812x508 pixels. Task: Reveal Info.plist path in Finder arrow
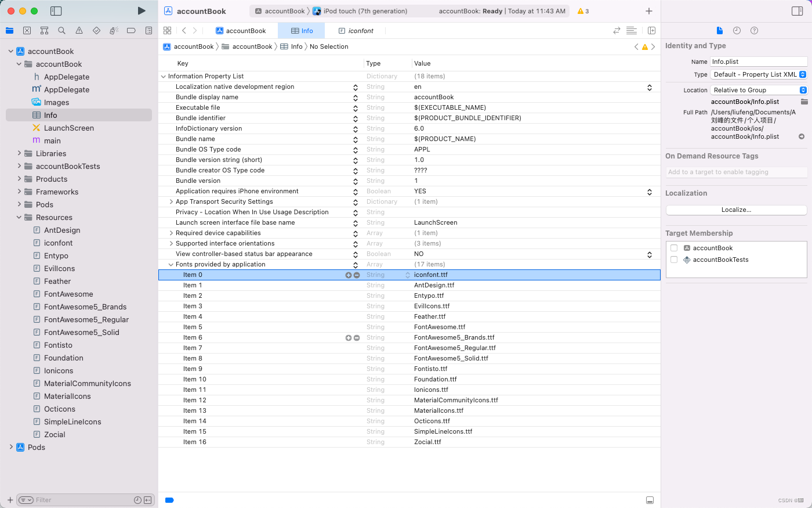point(802,137)
